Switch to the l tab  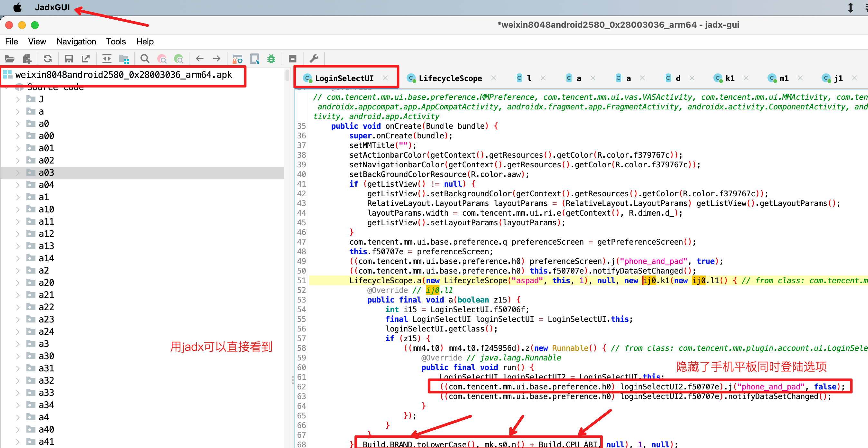pos(529,78)
